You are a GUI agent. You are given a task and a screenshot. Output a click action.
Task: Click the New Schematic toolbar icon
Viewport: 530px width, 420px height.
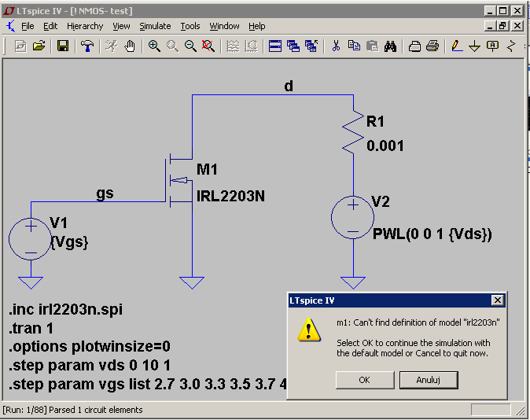click(x=20, y=46)
